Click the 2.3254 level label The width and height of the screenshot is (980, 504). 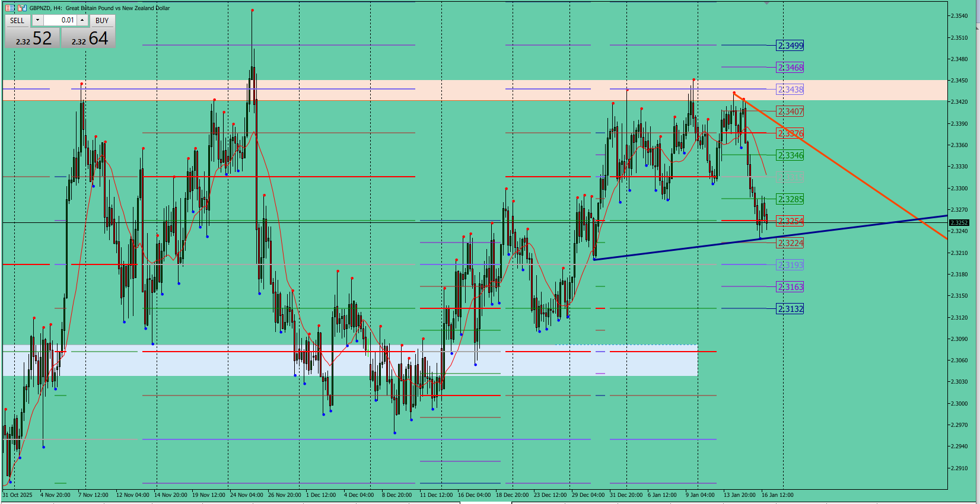[790, 221]
